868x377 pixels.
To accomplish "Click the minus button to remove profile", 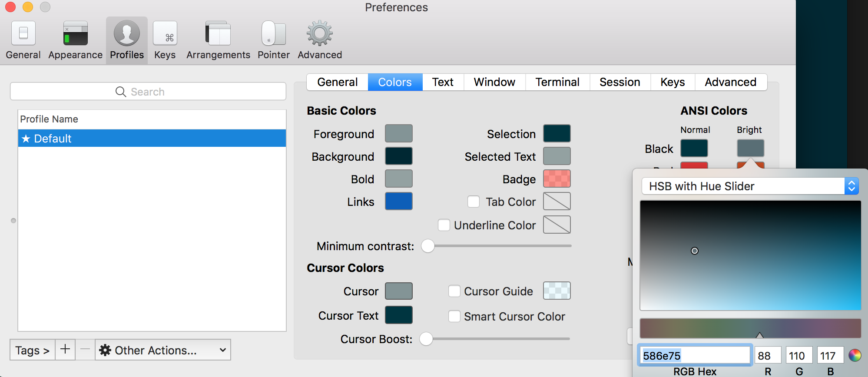I will [x=85, y=349].
